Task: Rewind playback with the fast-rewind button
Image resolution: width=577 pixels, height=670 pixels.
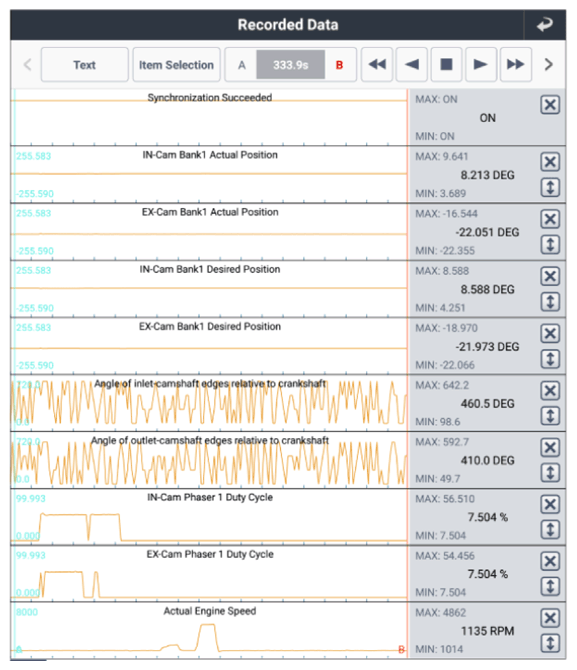Action: (x=377, y=65)
